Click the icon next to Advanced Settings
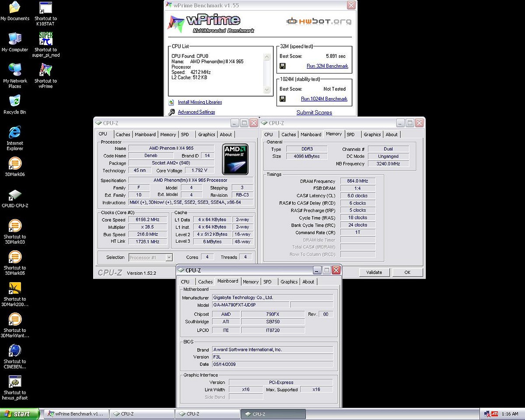 point(171,112)
